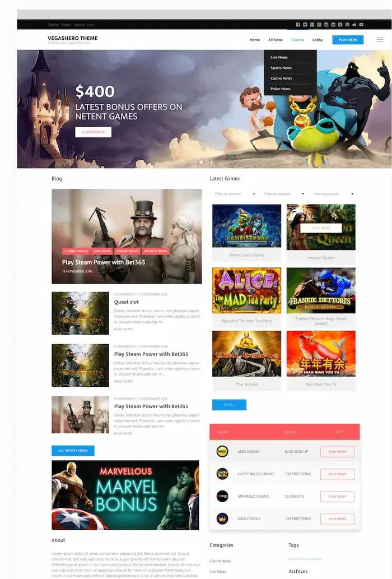Click the Lucky Balls casino logo icon

222,474
